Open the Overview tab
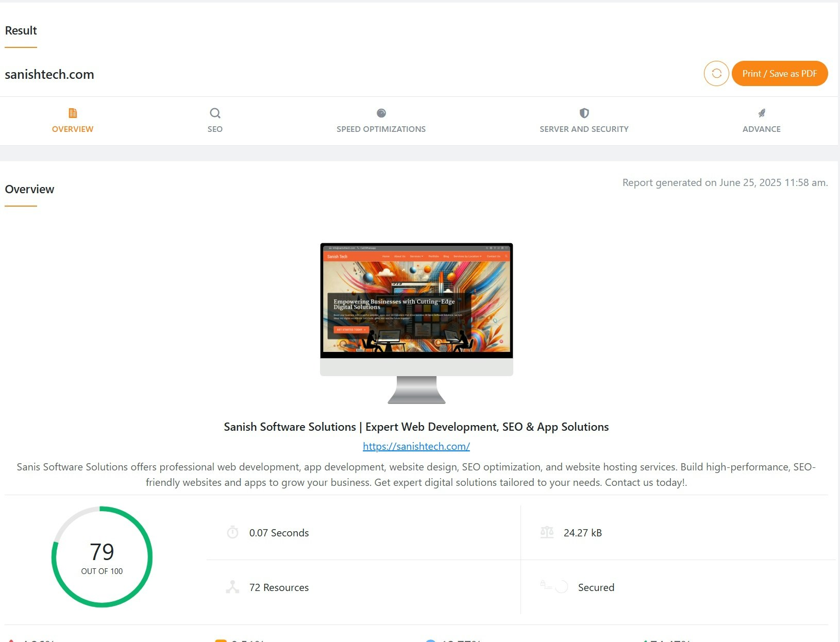This screenshot has height=642, width=840. click(73, 121)
